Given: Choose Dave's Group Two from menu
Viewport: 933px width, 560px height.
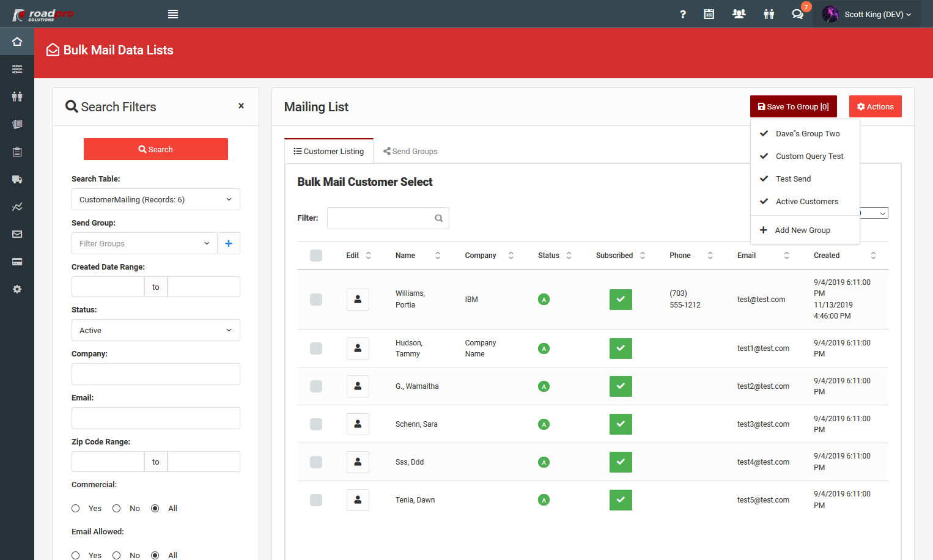Looking at the screenshot, I should 805,134.
